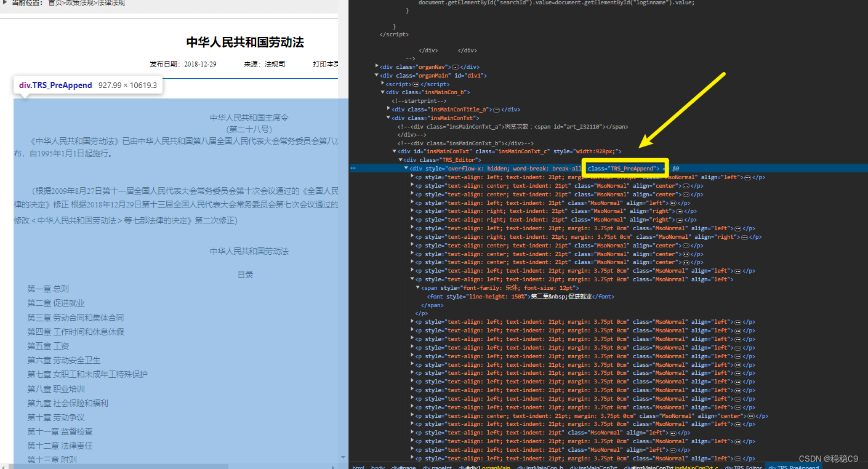Viewport: 868px width, 469px height.
Task: Click the 第九章 社会保险和福利 entry
Action: point(68,403)
